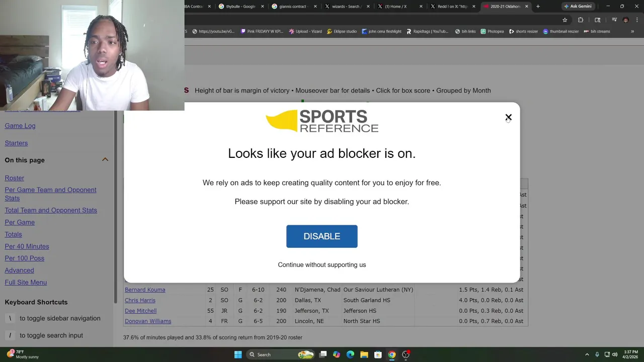
Task: Open Task View from the taskbar
Action: (323, 354)
